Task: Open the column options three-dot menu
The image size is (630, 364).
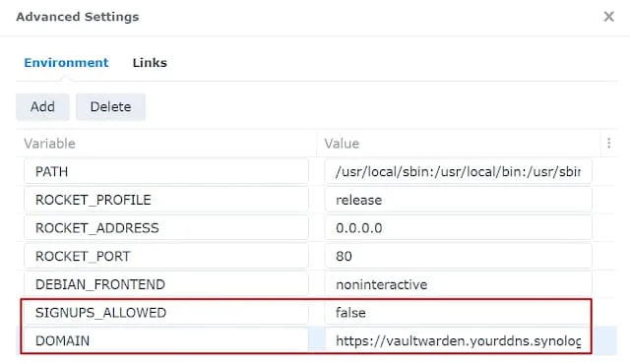Action: click(x=608, y=144)
